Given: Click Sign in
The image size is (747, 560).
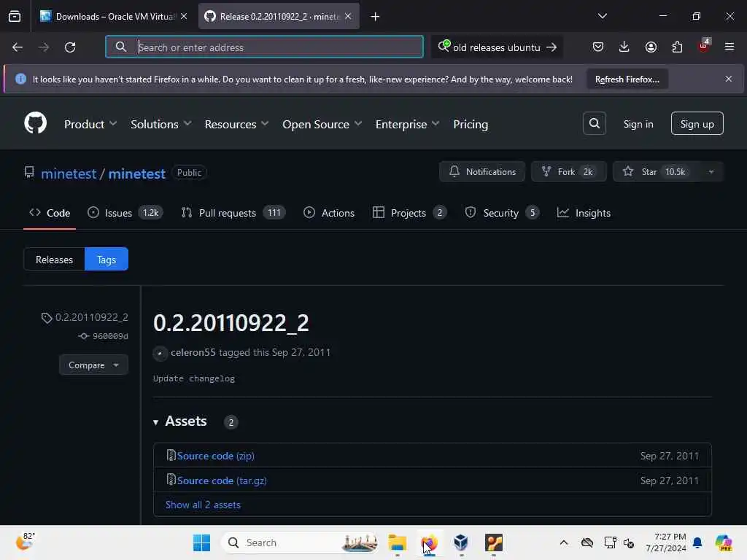Looking at the screenshot, I should [x=638, y=124].
